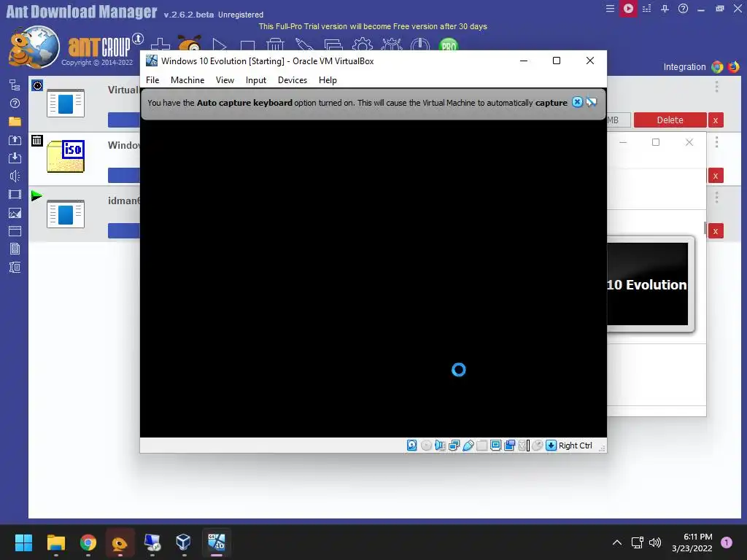Click the unknown-type question mark sidebar filter

(15, 104)
